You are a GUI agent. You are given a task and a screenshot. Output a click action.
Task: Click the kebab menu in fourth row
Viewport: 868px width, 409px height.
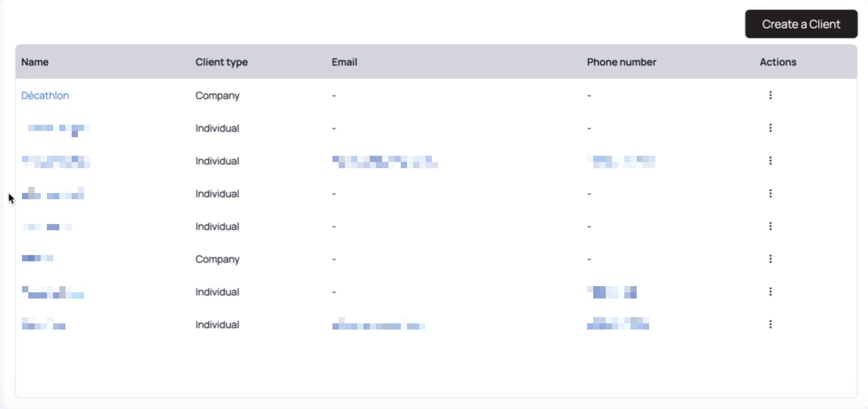(770, 193)
